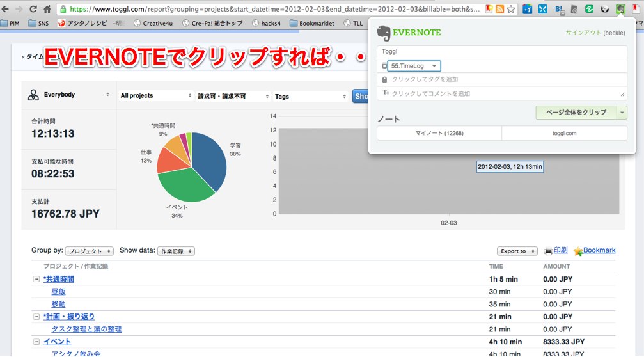
Task: Click the ページ全体をクリップ button
Action: pyautogui.click(x=576, y=113)
